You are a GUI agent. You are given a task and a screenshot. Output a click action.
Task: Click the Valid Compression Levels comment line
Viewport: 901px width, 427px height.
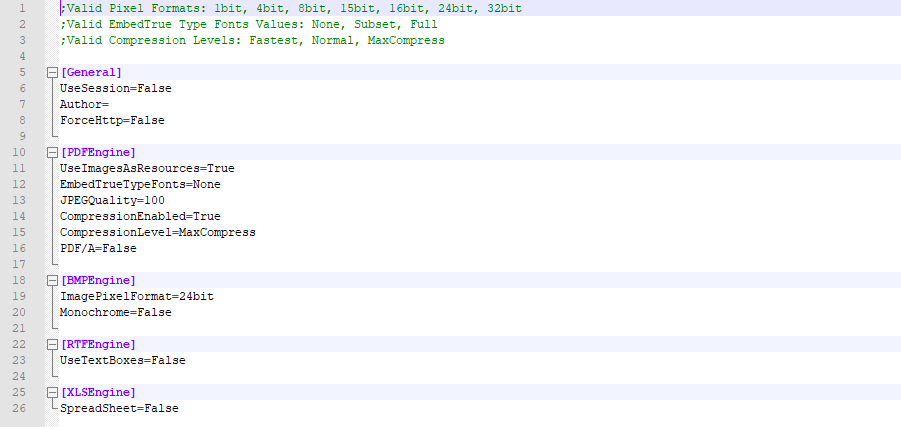(252, 40)
